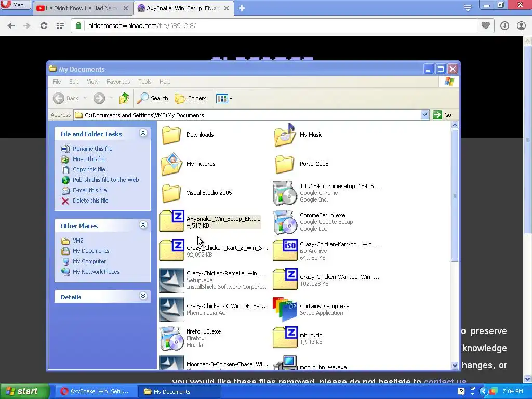
Task: Click Rename this file link
Action: [92, 149]
